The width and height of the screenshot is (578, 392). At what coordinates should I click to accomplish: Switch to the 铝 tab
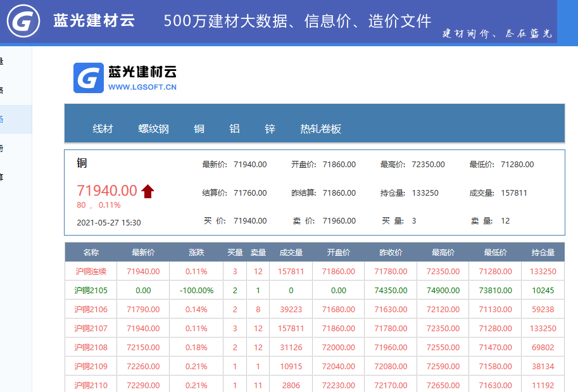(234, 129)
